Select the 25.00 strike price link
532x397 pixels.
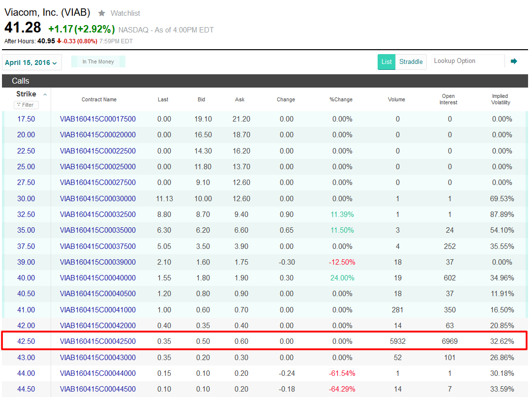click(26, 167)
